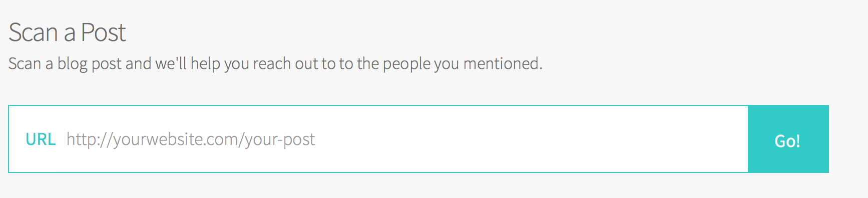Click the description sentence under the heading
The height and width of the screenshot is (198, 868).
coord(275,64)
